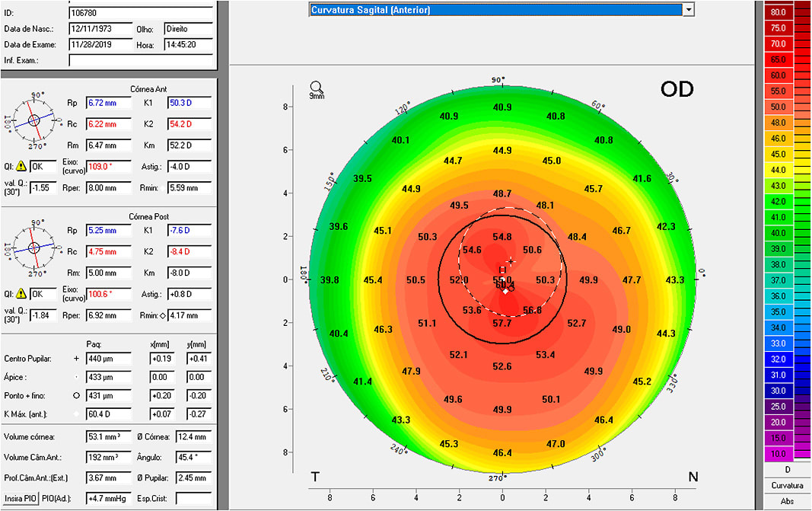Click the Abs label below color scale
This screenshot has width=812, height=511.
(787, 501)
